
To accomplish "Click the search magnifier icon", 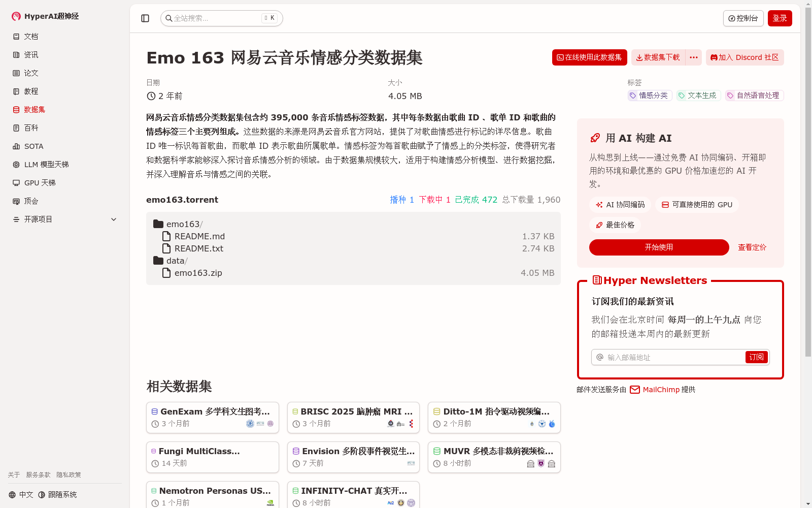I will pyautogui.click(x=168, y=18).
